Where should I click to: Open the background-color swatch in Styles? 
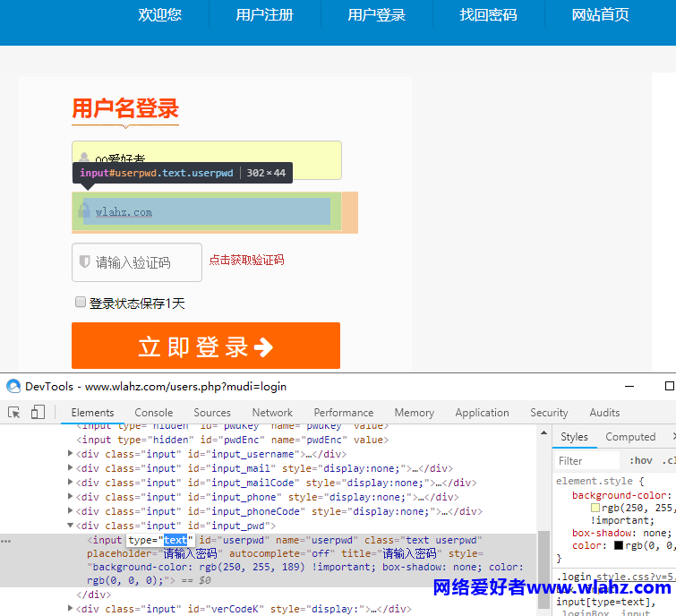pos(595,508)
